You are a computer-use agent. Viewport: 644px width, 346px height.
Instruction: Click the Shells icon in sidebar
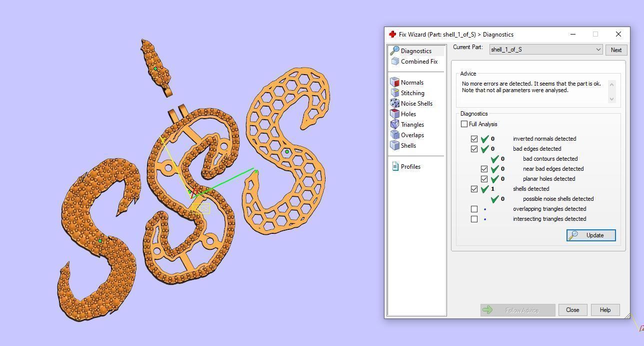(x=394, y=145)
